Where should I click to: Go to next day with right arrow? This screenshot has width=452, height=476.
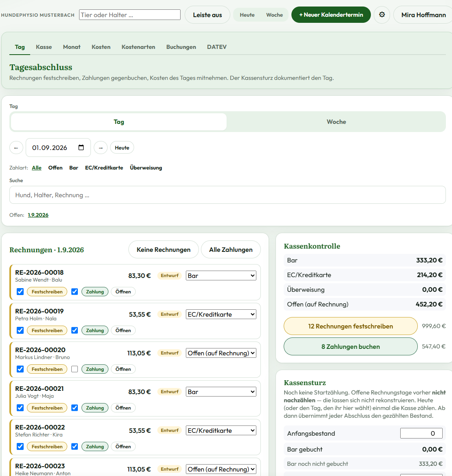pyautogui.click(x=101, y=148)
